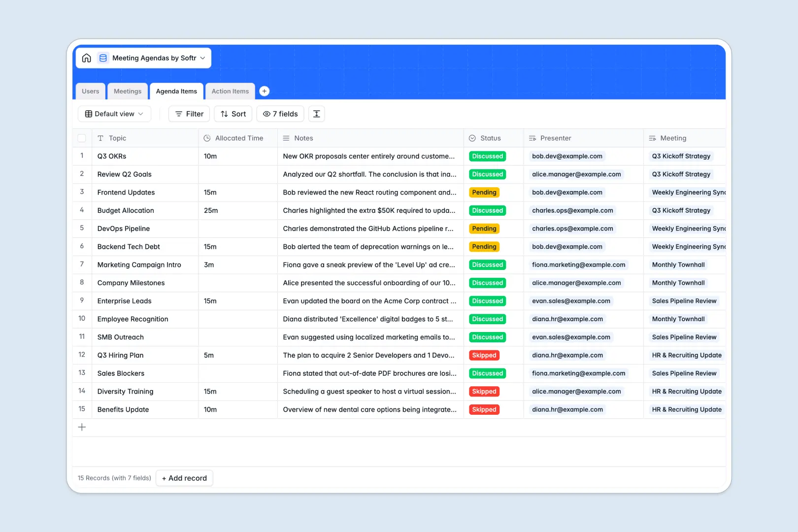Open the hide fields menu via the eye icon

[266, 114]
